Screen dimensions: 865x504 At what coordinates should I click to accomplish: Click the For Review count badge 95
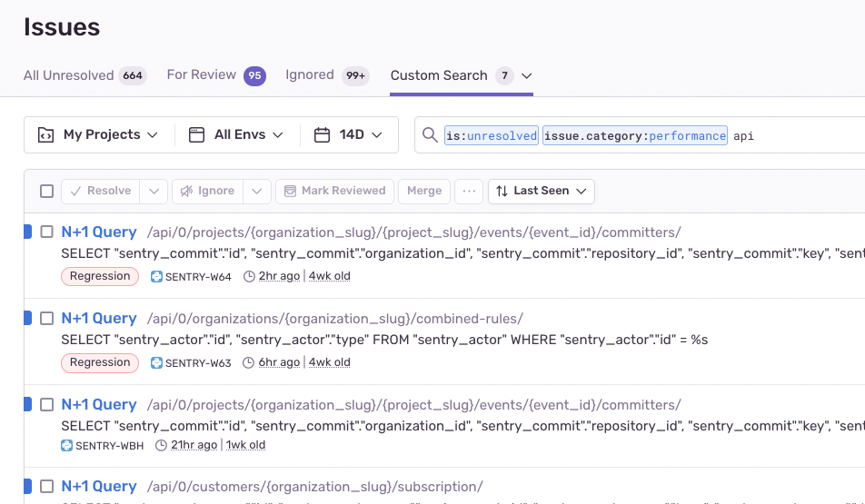point(254,76)
